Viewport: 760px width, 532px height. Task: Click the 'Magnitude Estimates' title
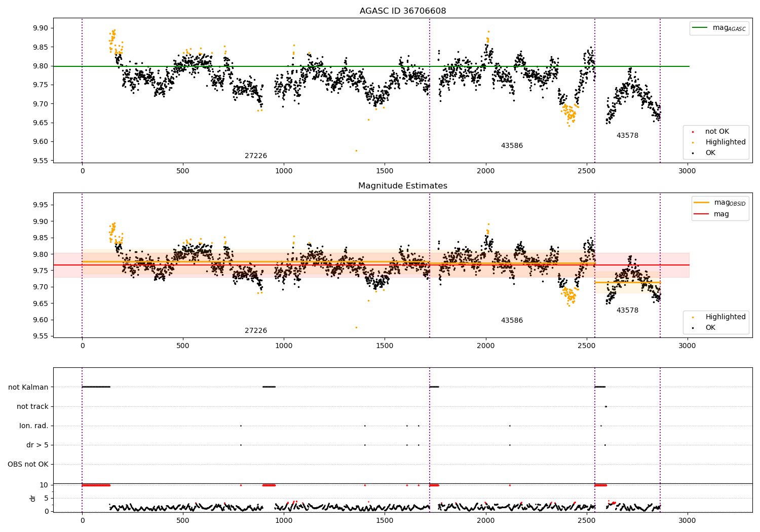[403, 186]
